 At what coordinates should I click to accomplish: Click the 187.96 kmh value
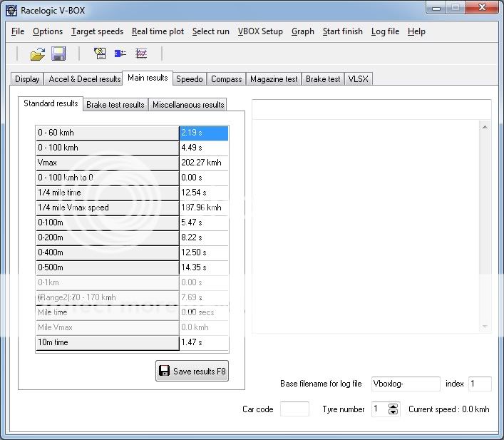(204, 208)
